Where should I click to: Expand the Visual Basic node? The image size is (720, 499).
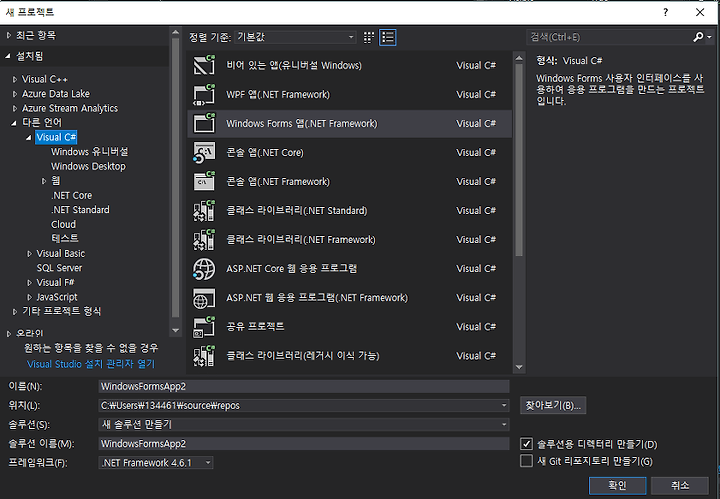pyautogui.click(x=29, y=253)
